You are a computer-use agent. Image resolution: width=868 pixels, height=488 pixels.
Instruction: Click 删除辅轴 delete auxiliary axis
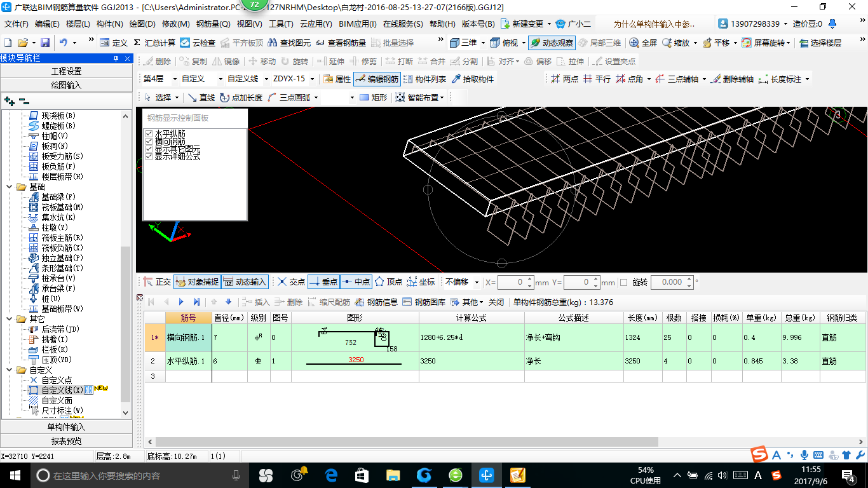coord(732,79)
